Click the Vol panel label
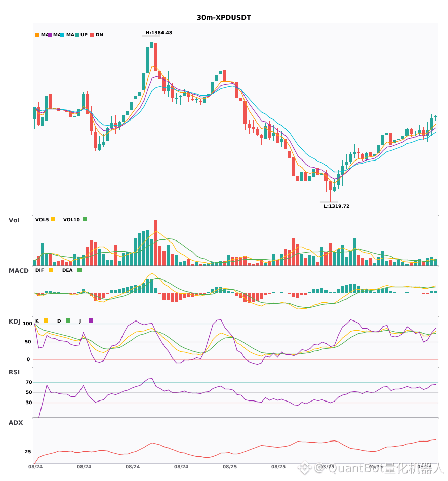The width and height of the screenshot is (448, 481). [x=14, y=220]
